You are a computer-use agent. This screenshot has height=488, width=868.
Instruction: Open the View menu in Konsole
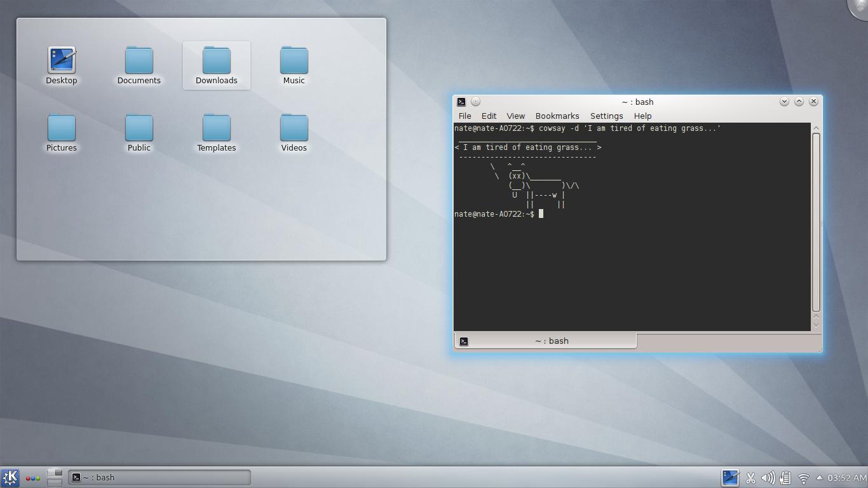click(515, 116)
